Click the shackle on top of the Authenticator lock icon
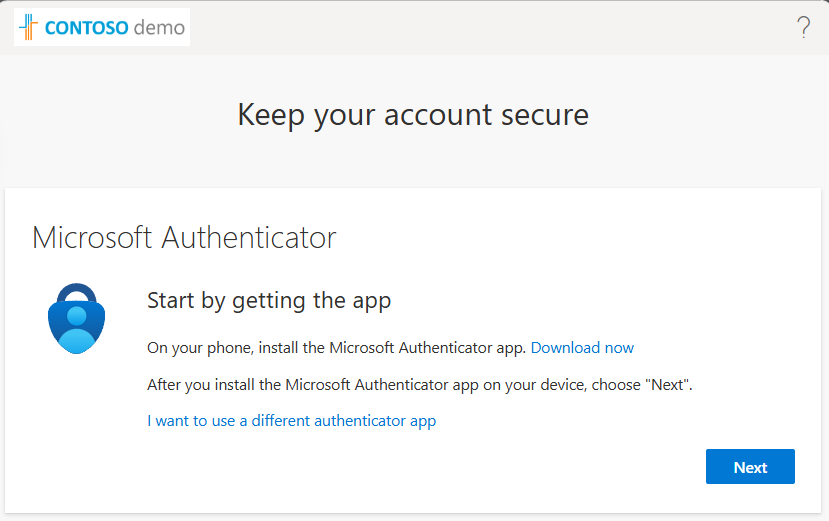829x521 pixels. (77, 294)
